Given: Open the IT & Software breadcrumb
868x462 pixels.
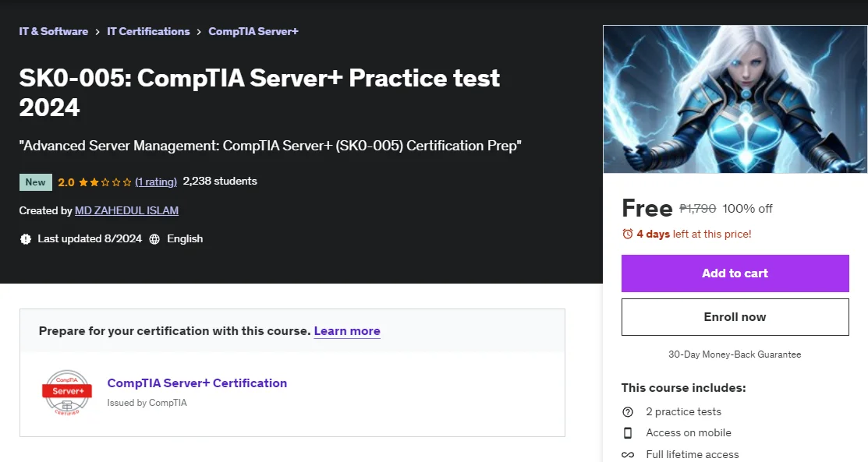Looking at the screenshot, I should click(x=54, y=31).
